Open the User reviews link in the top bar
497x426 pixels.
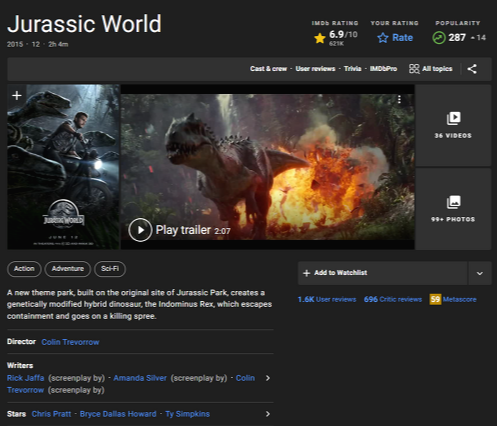pyautogui.click(x=315, y=69)
